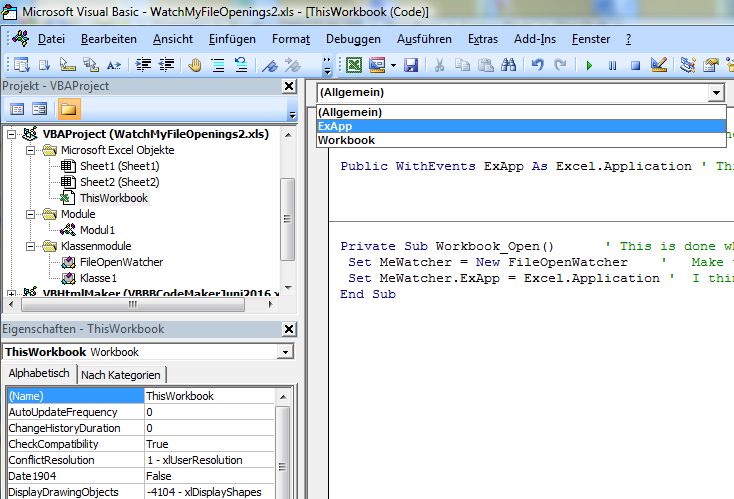The width and height of the screenshot is (734, 499).
Task: Select the Klasse1 class module
Action: (98, 278)
